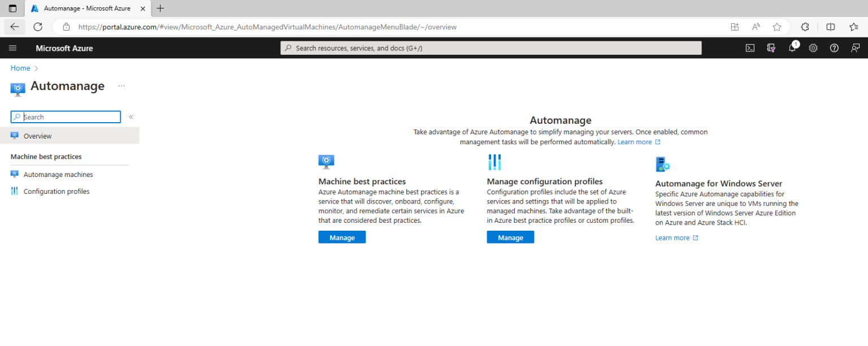Click Manage under Machine best practices
868x346 pixels.
pos(342,237)
